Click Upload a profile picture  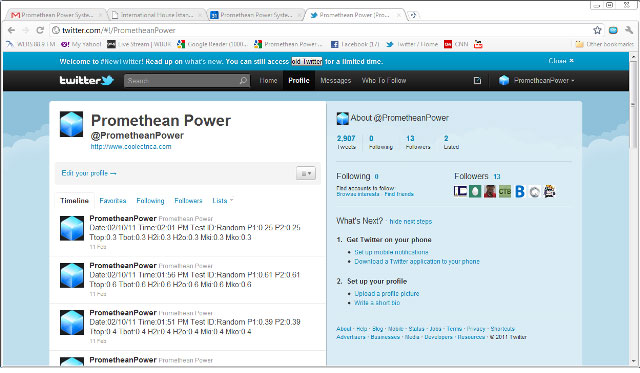[x=387, y=293]
